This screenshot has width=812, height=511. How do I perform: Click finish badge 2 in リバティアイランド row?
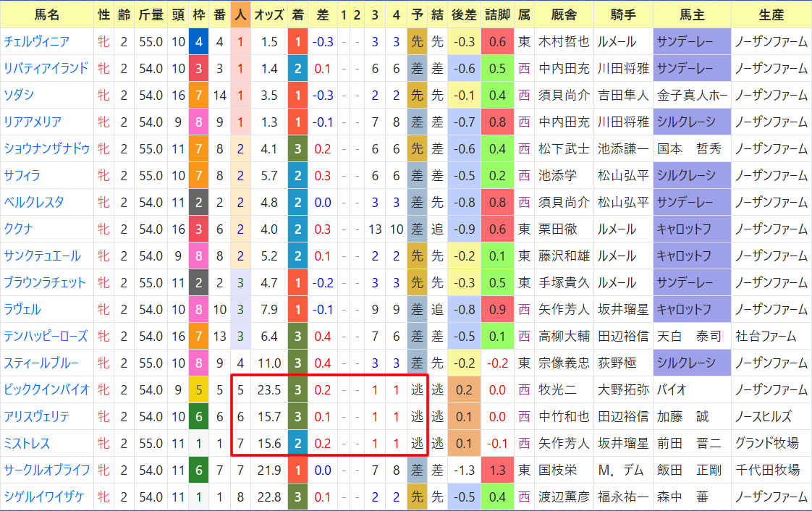(297, 68)
